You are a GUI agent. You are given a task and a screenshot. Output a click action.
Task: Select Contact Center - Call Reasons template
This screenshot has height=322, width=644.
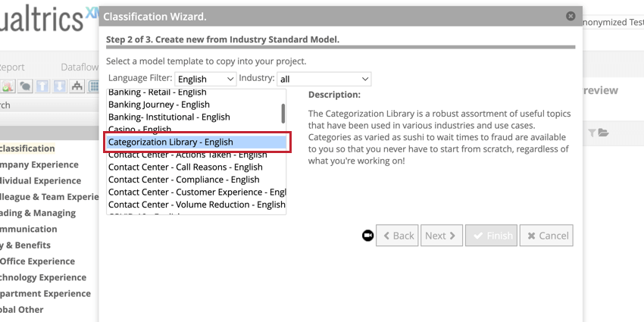(196, 167)
